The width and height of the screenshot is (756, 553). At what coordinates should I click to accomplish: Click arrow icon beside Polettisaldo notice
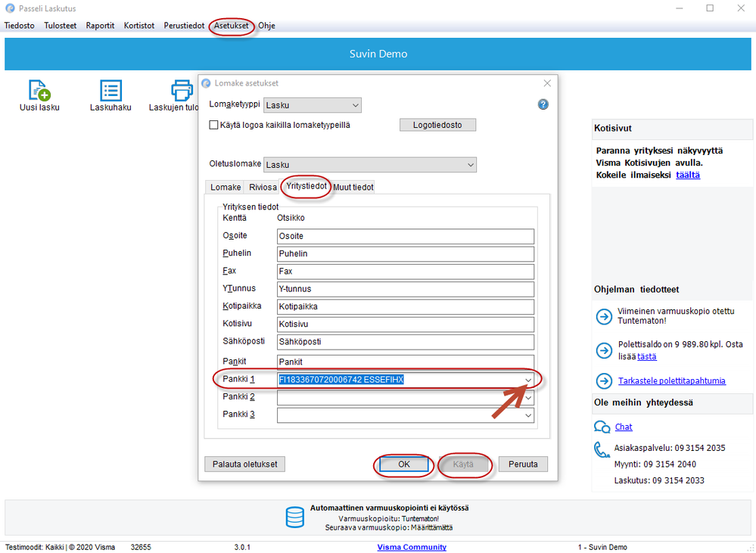pyautogui.click(x=604, y=350)
